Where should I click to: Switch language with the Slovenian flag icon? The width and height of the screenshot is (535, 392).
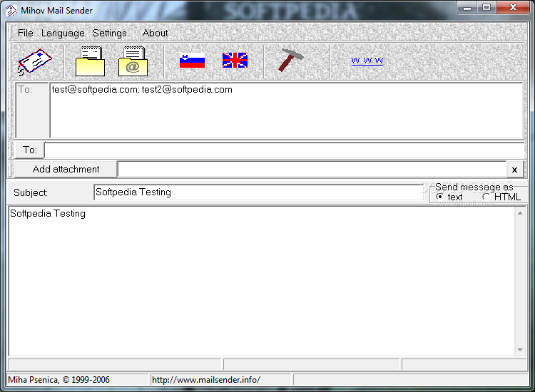pyautogui.click(x=192, y=61)
